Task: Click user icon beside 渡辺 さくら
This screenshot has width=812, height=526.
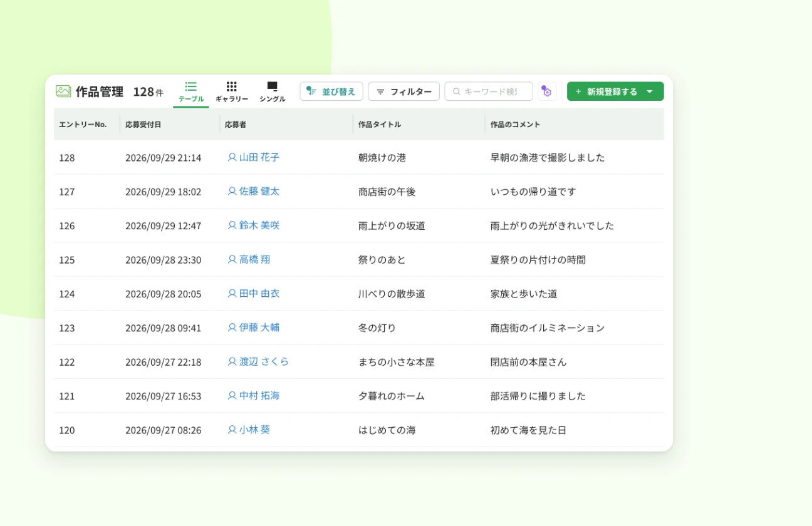Action: [232, 361]
